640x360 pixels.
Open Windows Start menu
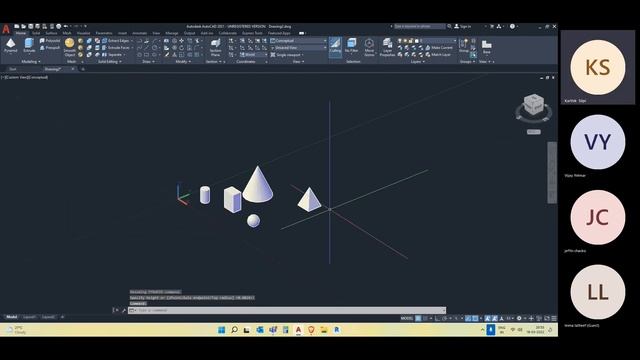click(x=222, y=330)
